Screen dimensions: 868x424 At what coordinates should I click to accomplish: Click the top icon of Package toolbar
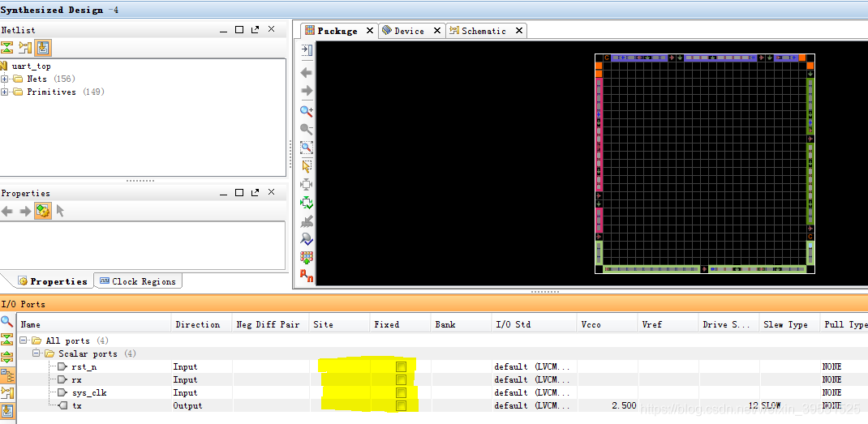(307, 50)
